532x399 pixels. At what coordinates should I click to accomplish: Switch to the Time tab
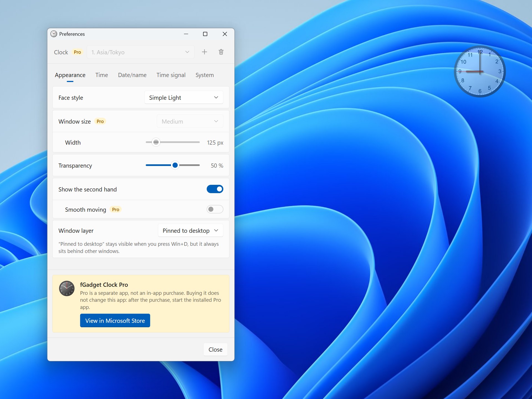(102, 75)
